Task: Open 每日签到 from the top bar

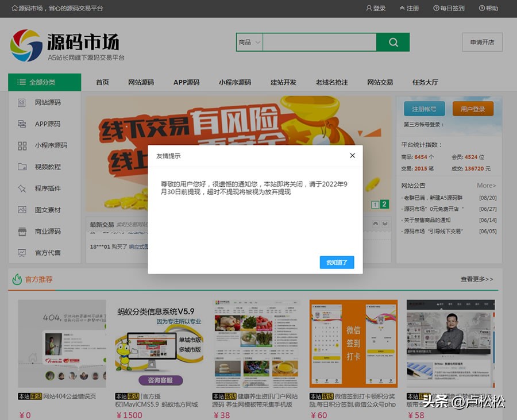Action: click(x=448, y=9)
